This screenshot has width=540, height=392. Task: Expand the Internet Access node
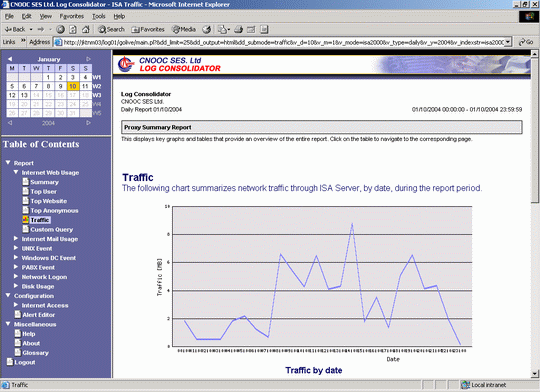point(16,305)
